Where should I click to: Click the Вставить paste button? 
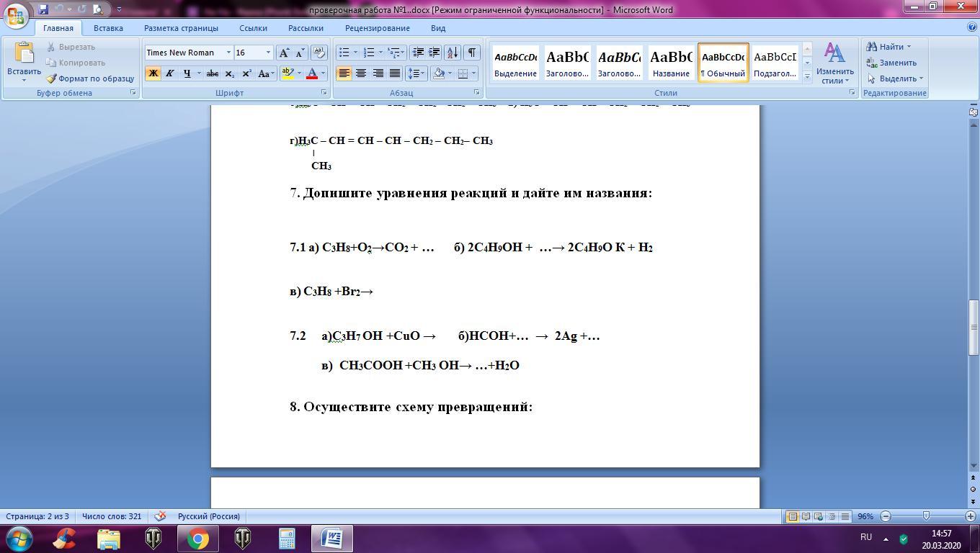(24, 62)
